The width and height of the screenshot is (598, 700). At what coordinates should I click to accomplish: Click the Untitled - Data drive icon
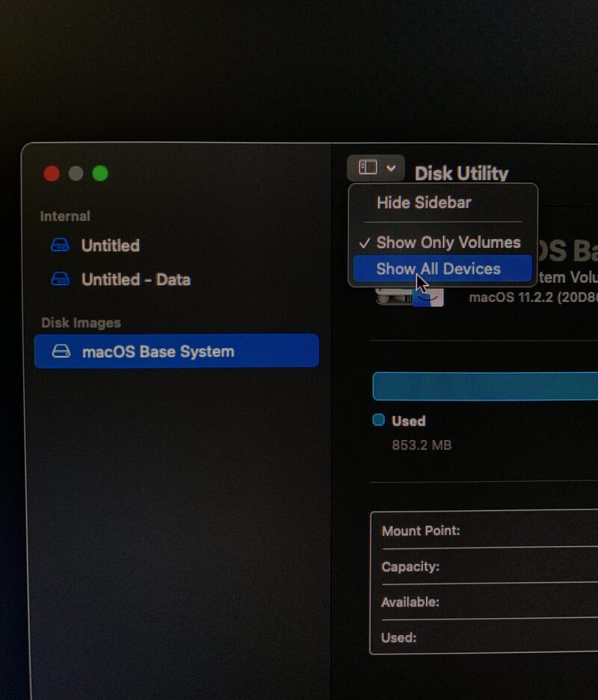pyautogui.click(x=61, y=279)
